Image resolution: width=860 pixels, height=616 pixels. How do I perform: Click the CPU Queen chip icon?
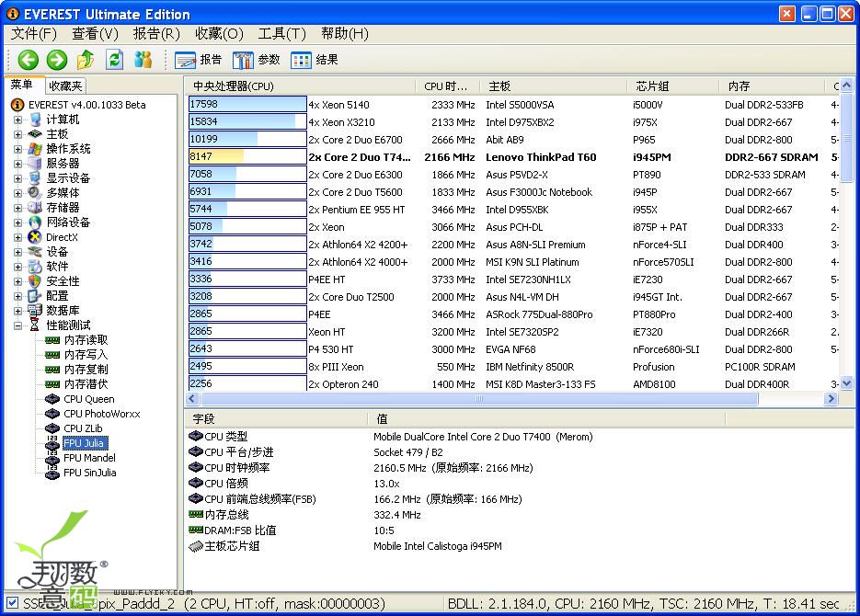pyautogui.click(x=52, y=399)
